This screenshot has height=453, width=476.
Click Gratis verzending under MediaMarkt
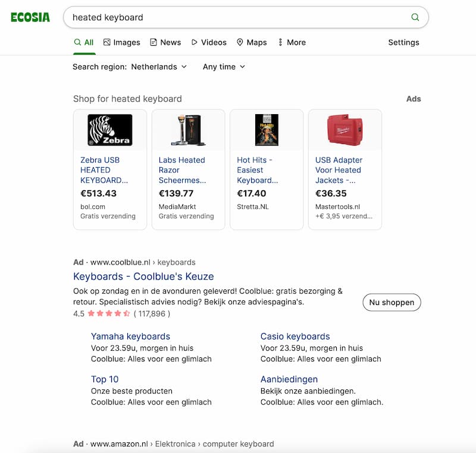tap(186, 216)
